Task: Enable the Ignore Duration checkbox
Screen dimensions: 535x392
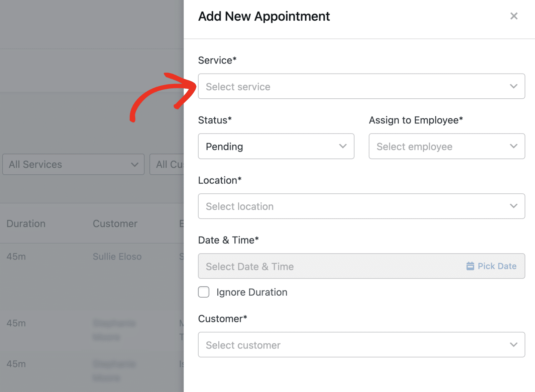Action: point(204,292)
